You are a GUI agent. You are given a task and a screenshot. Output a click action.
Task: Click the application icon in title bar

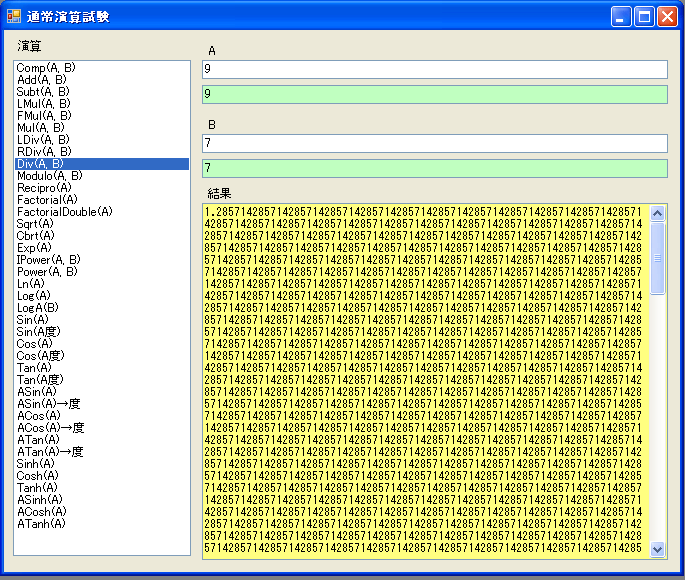(14, 17)
